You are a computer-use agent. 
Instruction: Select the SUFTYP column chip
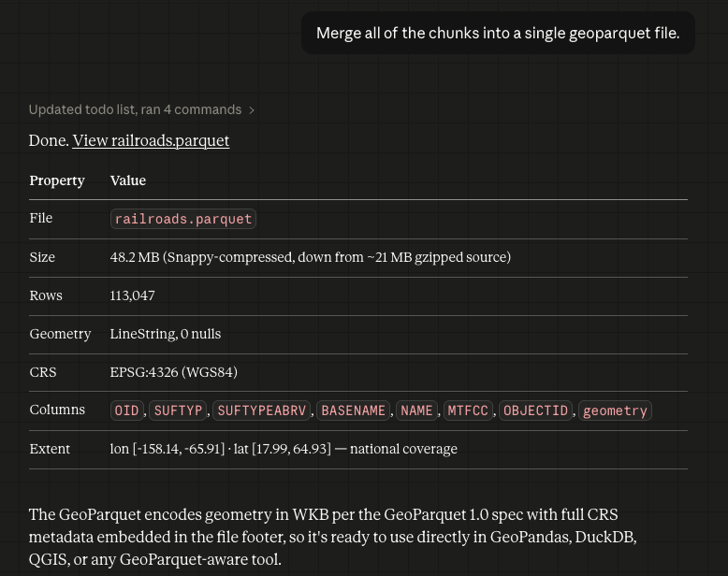point(178,410)
